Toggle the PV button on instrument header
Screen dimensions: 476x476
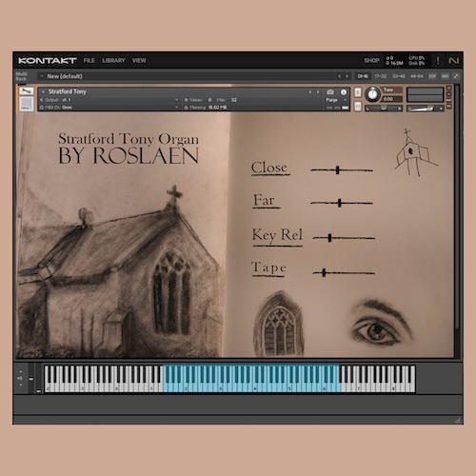448,107
